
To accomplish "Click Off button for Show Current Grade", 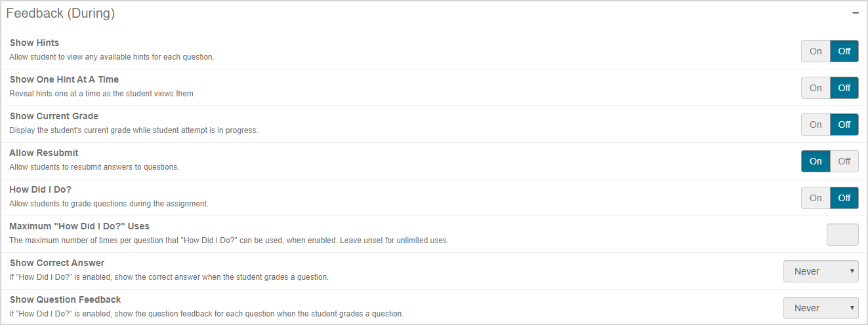I will click(x=844, y=124).
